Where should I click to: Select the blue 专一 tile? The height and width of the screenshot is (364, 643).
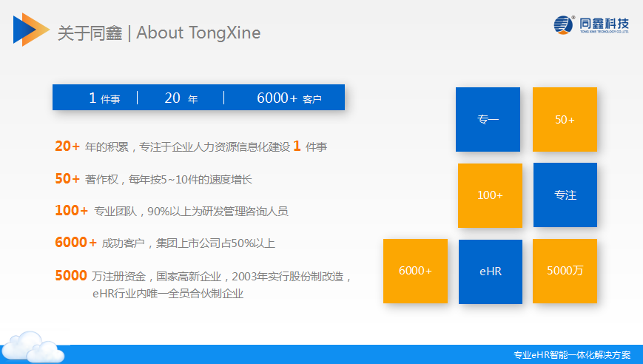point(488,120)
